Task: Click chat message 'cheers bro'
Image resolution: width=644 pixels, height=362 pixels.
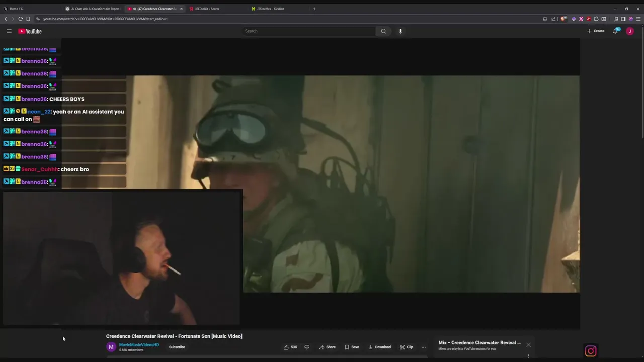Action: pyautogui.click(x=74, y=169)
